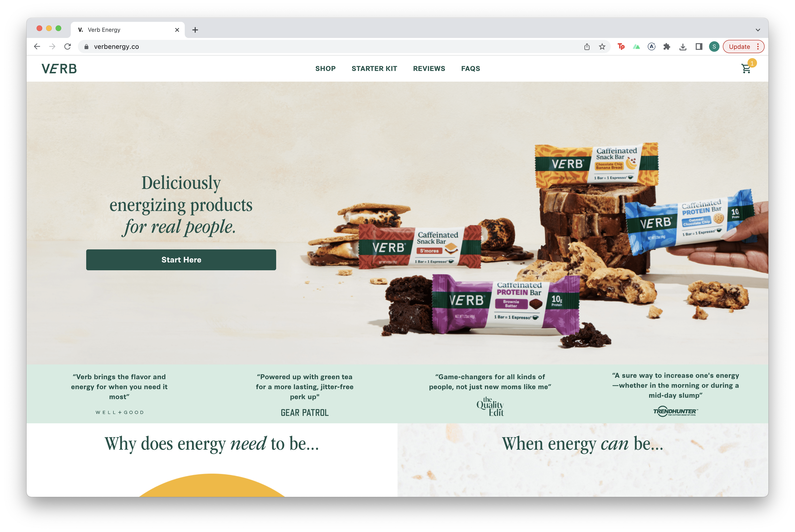The image size is (795, 532).
Task: Reload the page with refresh icon
Action: [67, 47]
